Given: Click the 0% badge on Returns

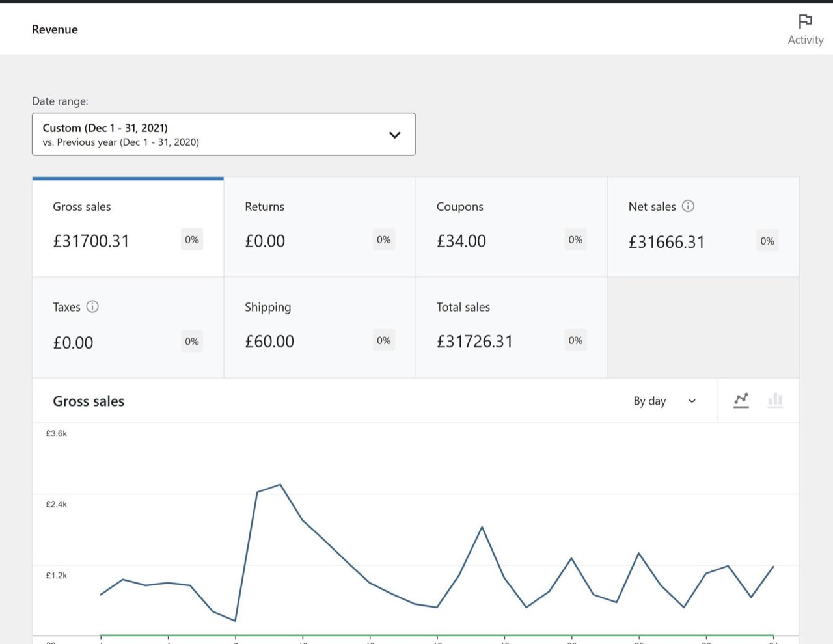Looking at the screenshot, I should coord(384,239).
